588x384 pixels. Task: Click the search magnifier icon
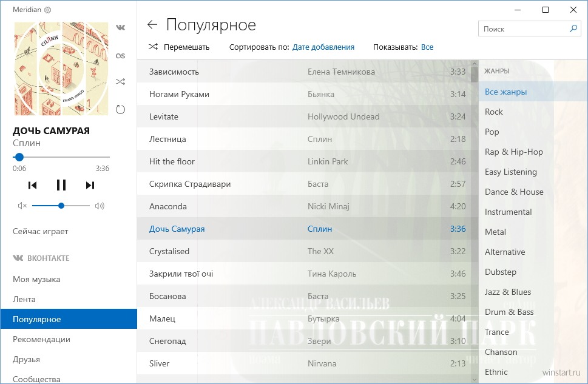(x=573, y=29)
